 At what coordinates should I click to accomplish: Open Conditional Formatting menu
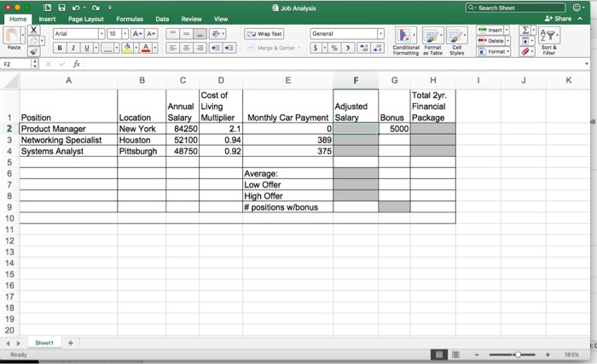[x=405, y=41]
